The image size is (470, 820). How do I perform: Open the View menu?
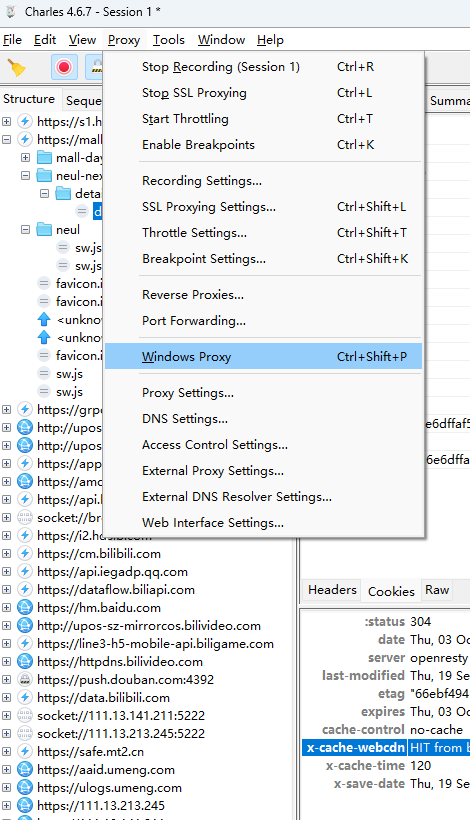tap(82, 40)
